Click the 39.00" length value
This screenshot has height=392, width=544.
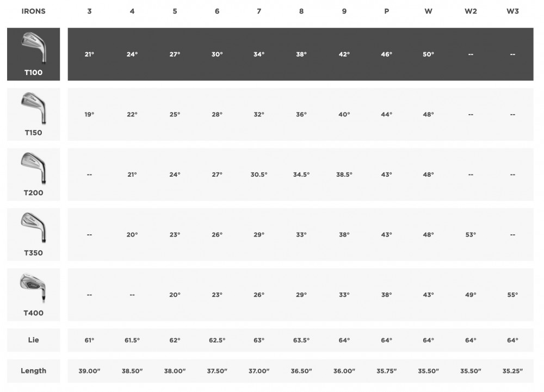coord(89,371)
